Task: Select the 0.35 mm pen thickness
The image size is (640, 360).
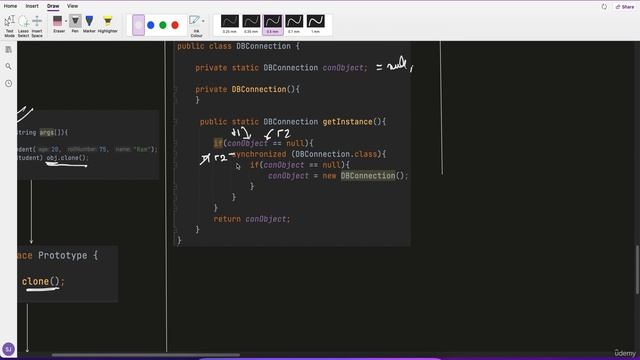Action: [251, 24]
